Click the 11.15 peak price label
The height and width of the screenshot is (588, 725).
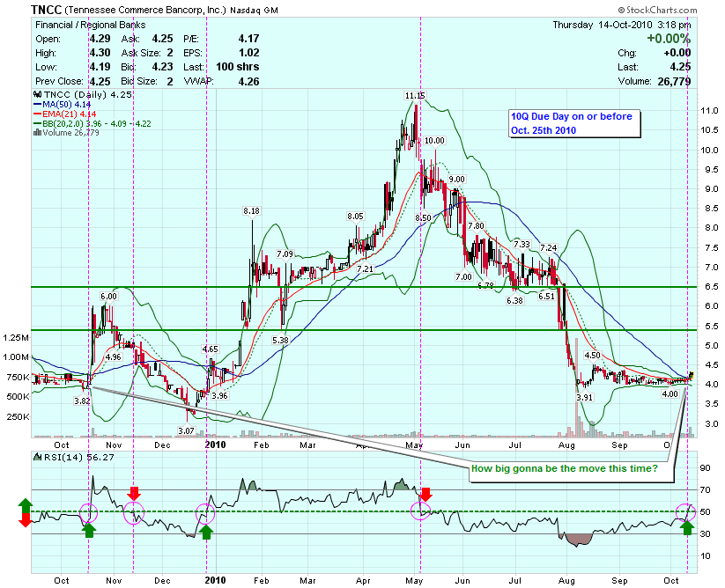pos(415,96)
